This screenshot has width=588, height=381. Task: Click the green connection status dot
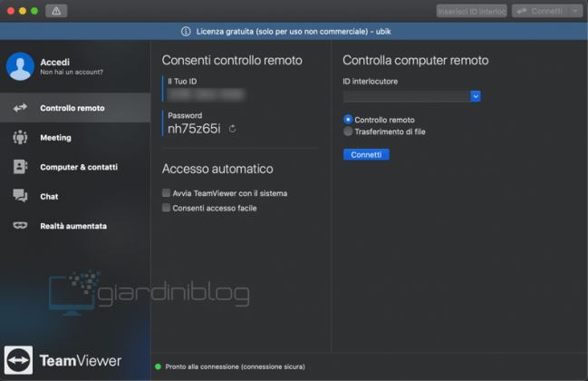(158, 366)
